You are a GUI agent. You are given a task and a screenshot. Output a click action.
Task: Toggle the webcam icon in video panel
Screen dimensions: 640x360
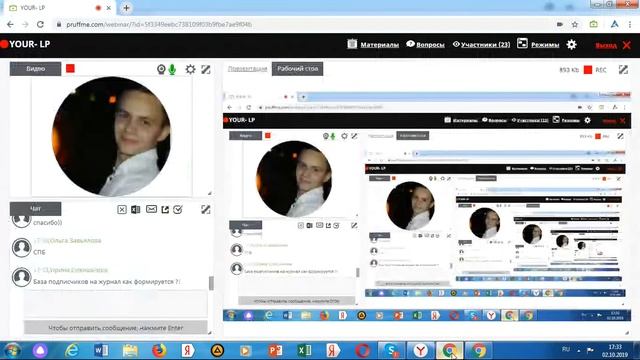161,69
